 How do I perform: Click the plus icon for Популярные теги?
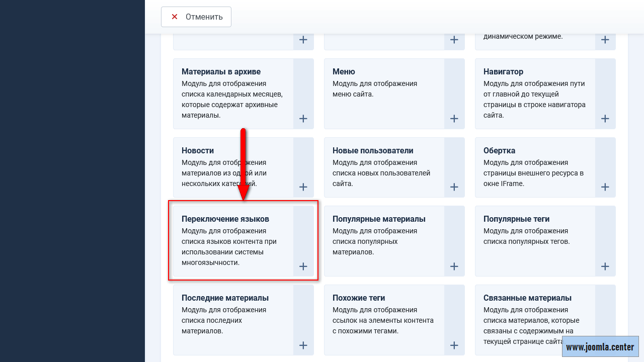coord(605,266)
